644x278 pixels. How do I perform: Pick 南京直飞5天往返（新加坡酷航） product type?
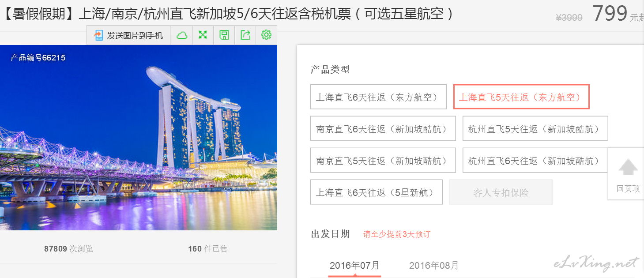(383, 160)
